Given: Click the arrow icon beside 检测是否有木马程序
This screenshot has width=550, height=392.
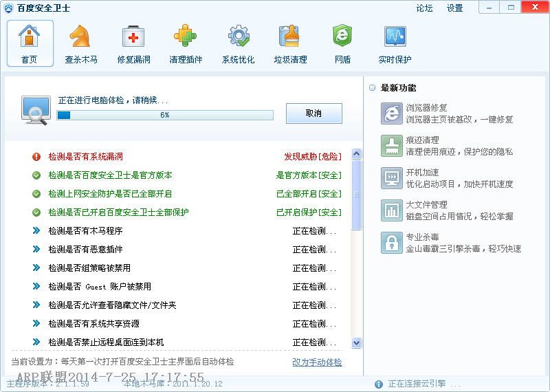Looking at the screenshot, I should coord(36,230).
